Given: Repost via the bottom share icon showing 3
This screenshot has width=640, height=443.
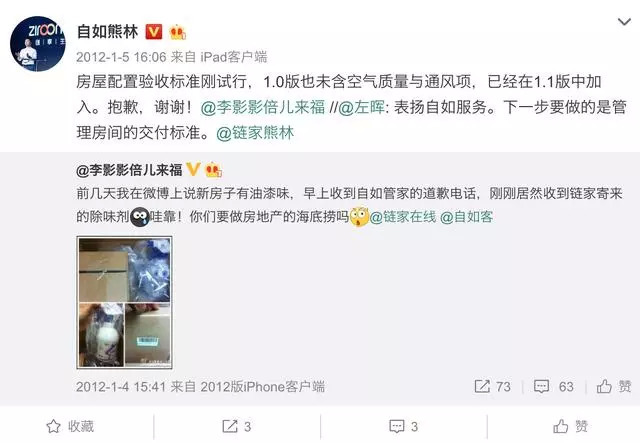Looking at the screenshot, I should [x=236, y=427].
